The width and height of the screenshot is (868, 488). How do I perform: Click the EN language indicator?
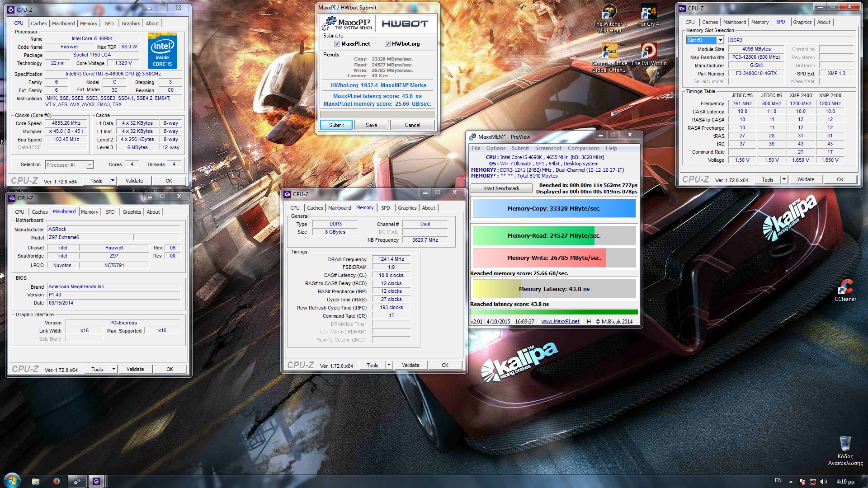tap(778, 481)
